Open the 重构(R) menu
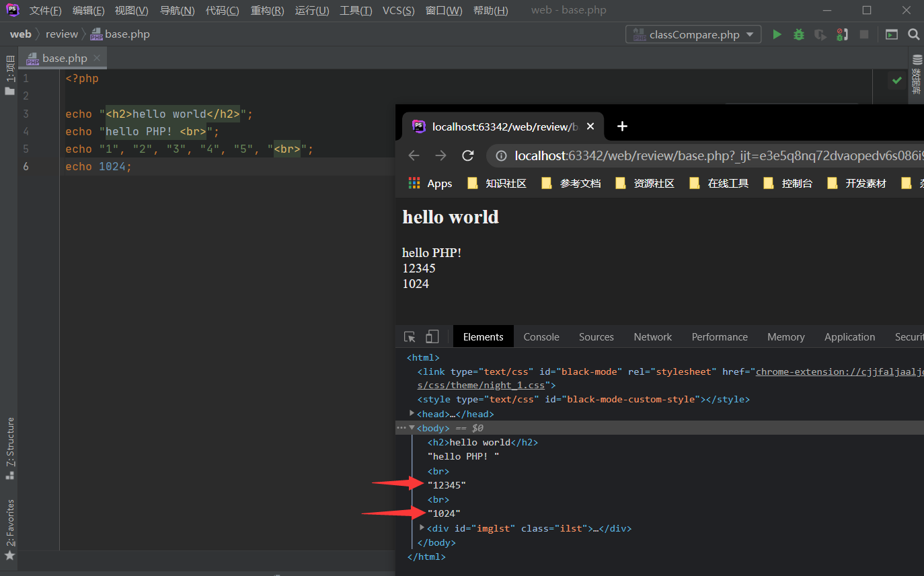The image size is (924, 576). point(267,11)
